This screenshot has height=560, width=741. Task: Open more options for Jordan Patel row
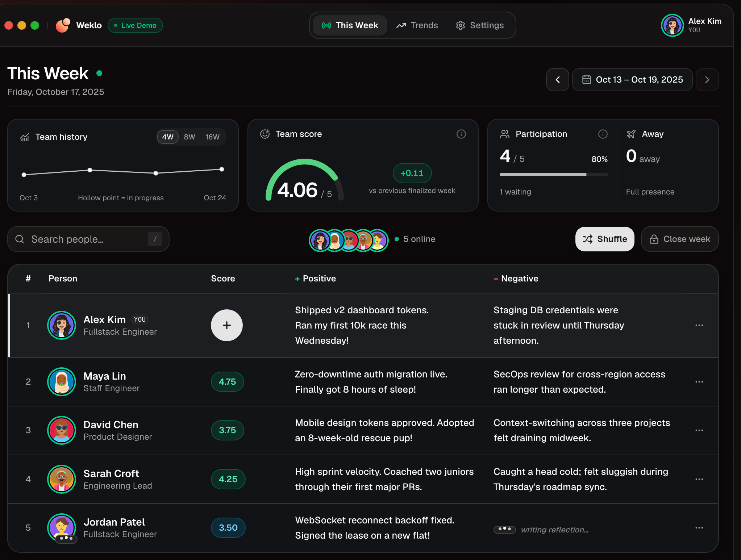(x=699, y=528)
